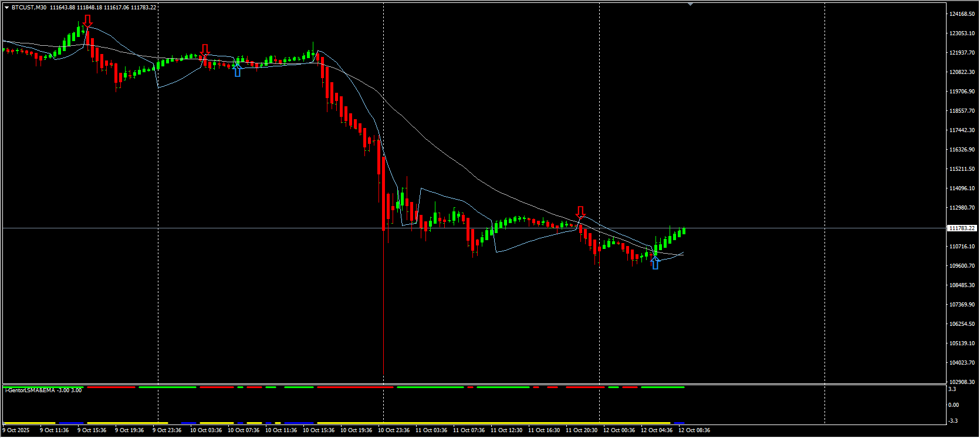Select the red sell arrow near 10 Oct 03:36
Screen dimensions: 980x438
[205, 50]
